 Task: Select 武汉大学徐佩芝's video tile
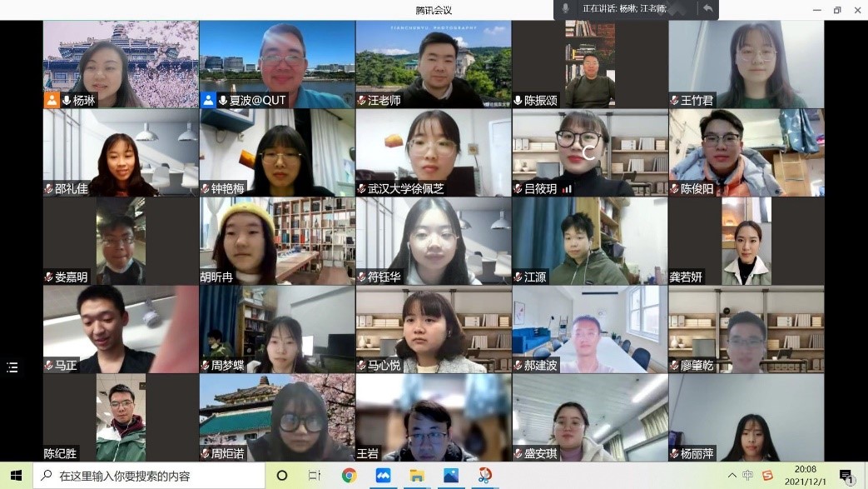[x=433, y=152]
